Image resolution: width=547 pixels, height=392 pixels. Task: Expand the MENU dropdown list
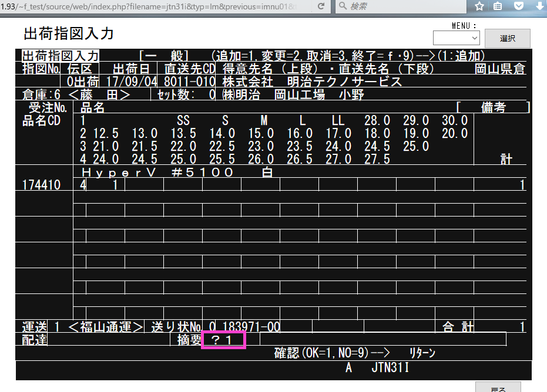point(456,38)
